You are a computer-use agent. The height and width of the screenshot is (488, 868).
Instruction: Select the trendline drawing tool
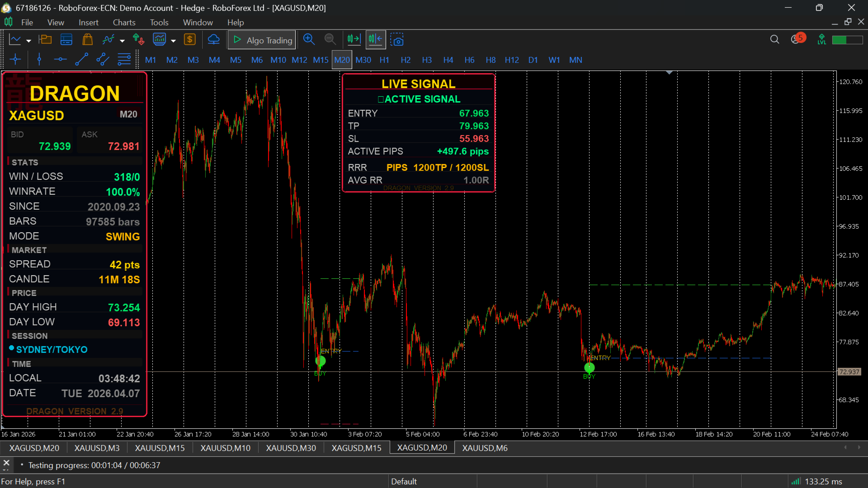(x=81, y=60)
